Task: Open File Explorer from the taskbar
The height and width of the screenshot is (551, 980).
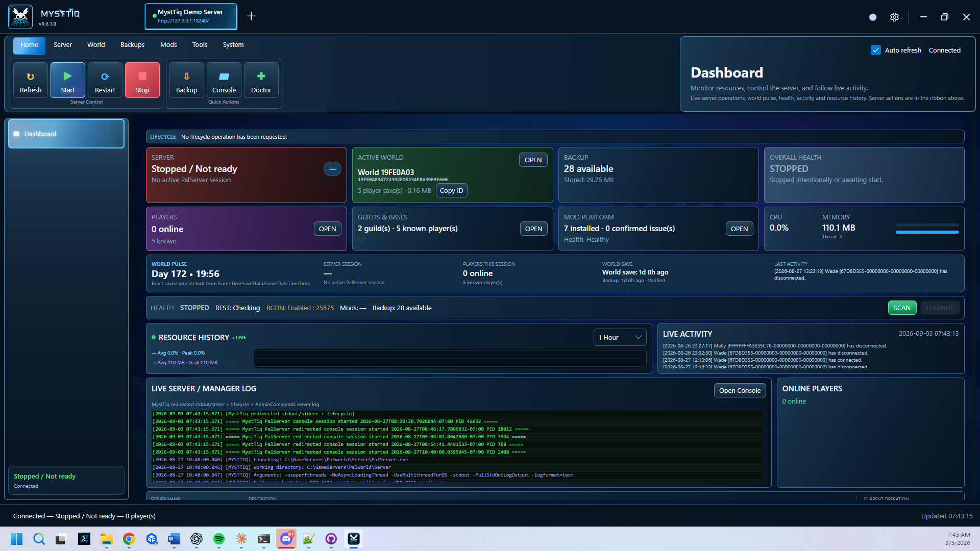Action: [107, 539]
